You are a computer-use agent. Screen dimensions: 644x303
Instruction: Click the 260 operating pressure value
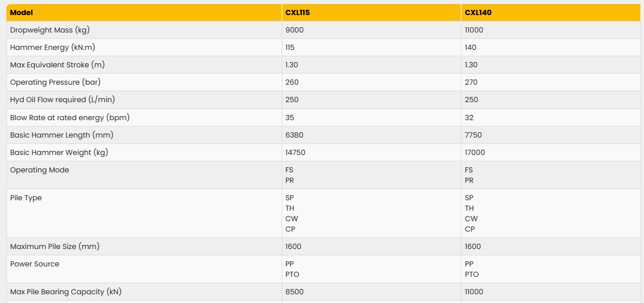[x=292, y=82]
